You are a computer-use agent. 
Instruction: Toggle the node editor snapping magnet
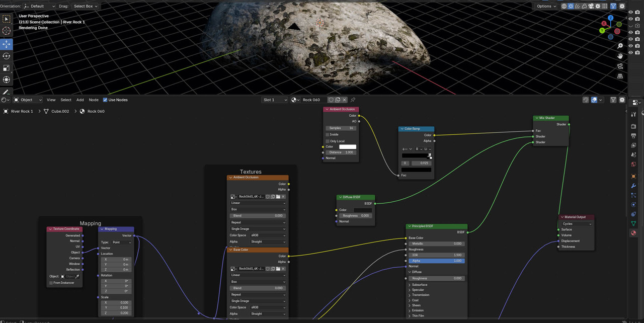(x=586, y=100)
